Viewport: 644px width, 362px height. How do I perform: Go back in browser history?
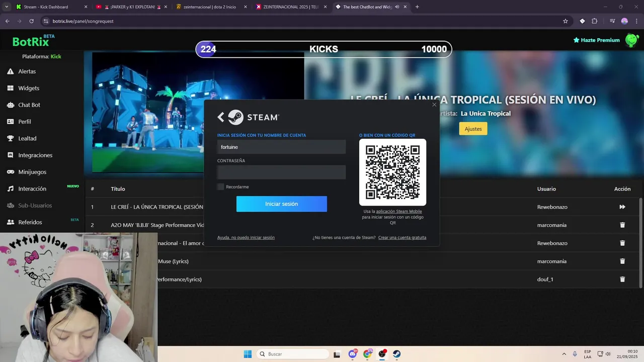(x=7, y=21)
